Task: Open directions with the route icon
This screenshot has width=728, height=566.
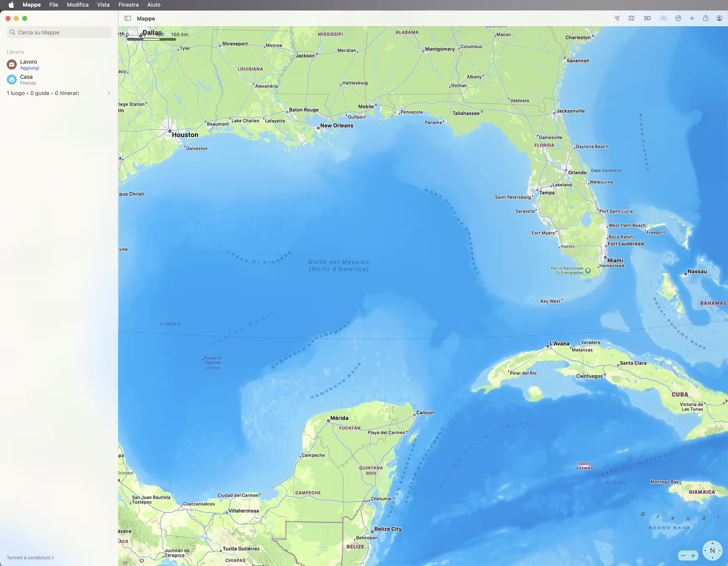Action: pyautogui.click(x=678, y=18)
